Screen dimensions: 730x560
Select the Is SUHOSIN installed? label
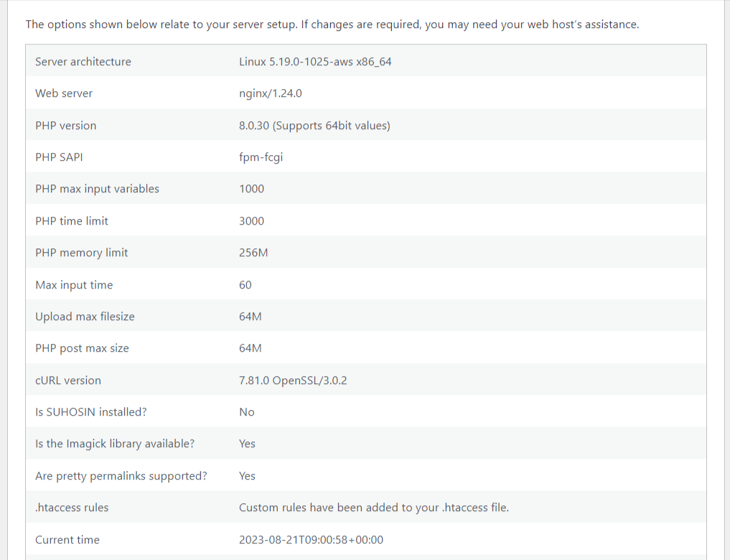(90, 411)
